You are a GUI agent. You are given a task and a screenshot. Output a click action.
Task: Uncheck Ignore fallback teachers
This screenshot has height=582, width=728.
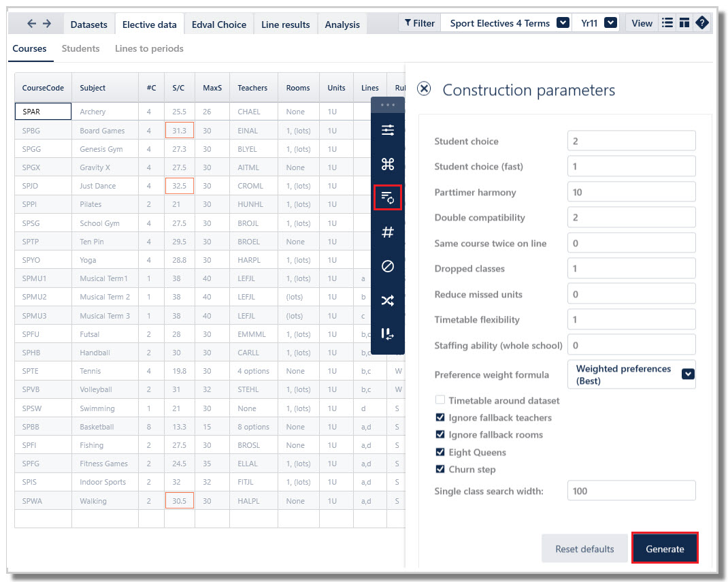[440, 417]
